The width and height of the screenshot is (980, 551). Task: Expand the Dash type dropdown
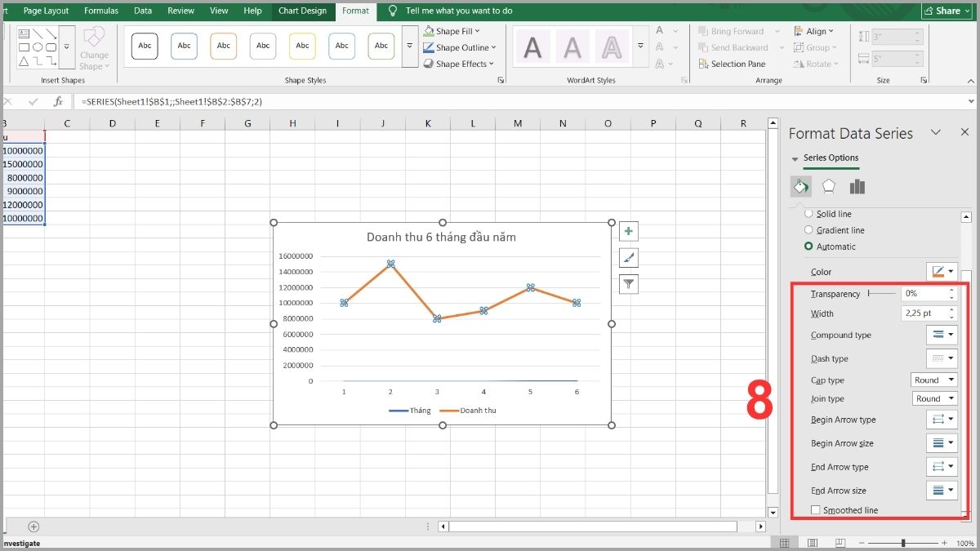942,358
